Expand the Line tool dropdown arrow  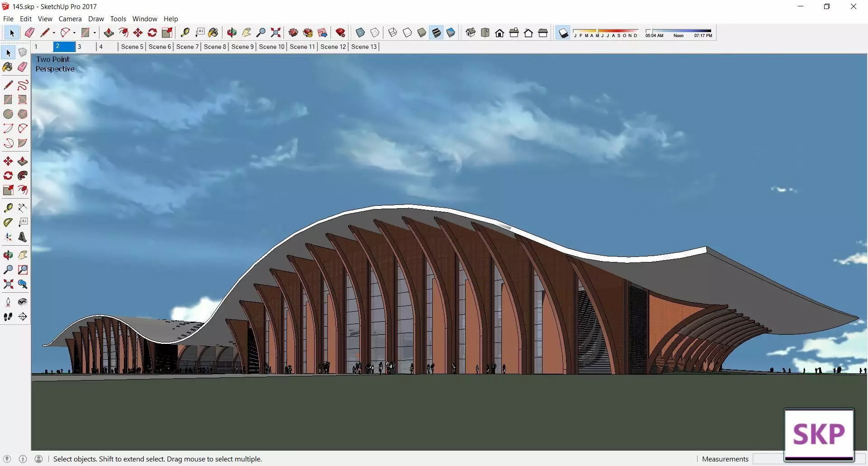[54, 33]
